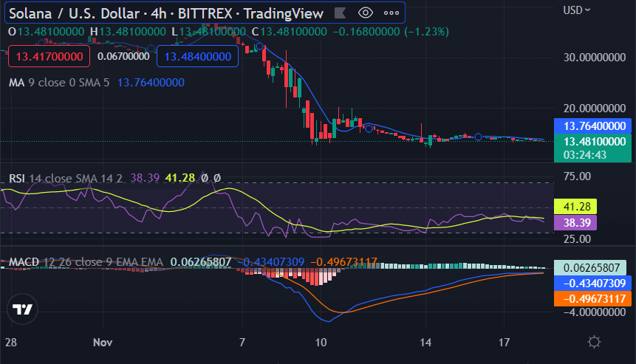Click the open price O13.48100000 value
636x364 pixels.
tap(47, 32)
